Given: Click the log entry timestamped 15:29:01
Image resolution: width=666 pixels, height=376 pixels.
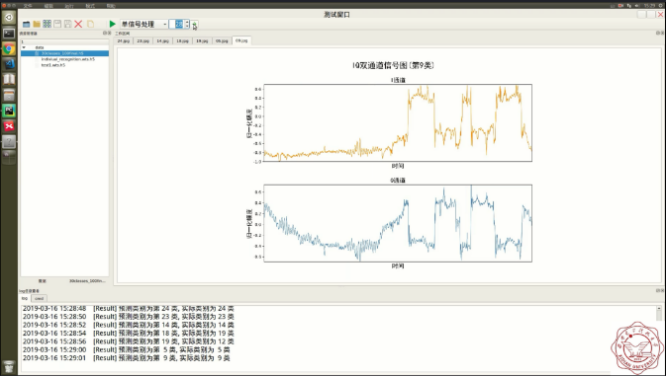Looking at the screenshot, I should click(127, 358).
